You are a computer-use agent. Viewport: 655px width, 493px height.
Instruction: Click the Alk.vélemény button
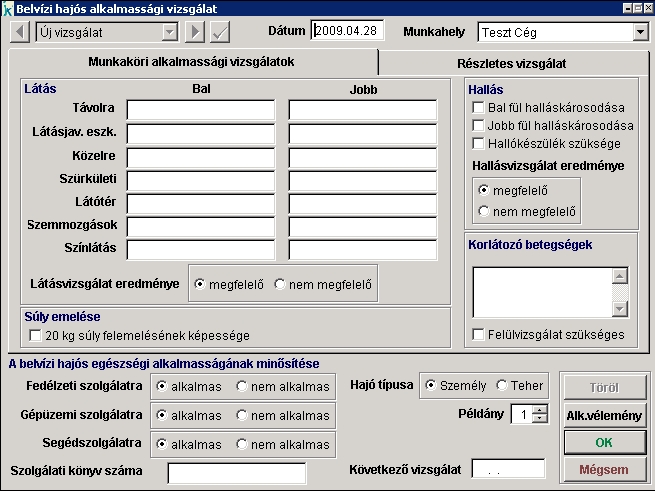604,416
